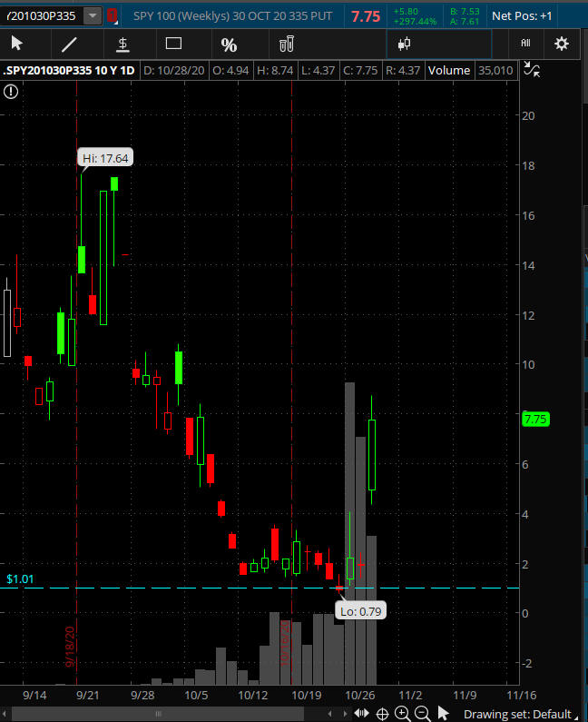Click the symbol input field 201030P335
Screen dimensions: 588x722
[42, 16]
